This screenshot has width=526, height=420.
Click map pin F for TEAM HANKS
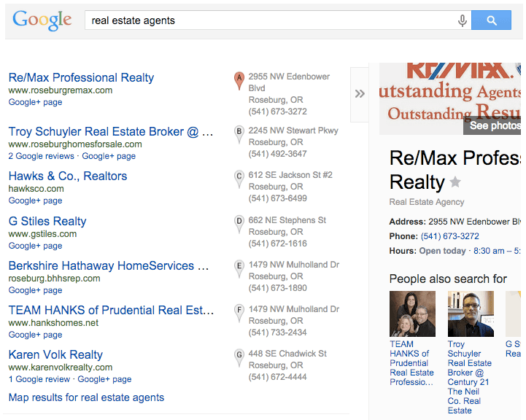coord(239,313)
